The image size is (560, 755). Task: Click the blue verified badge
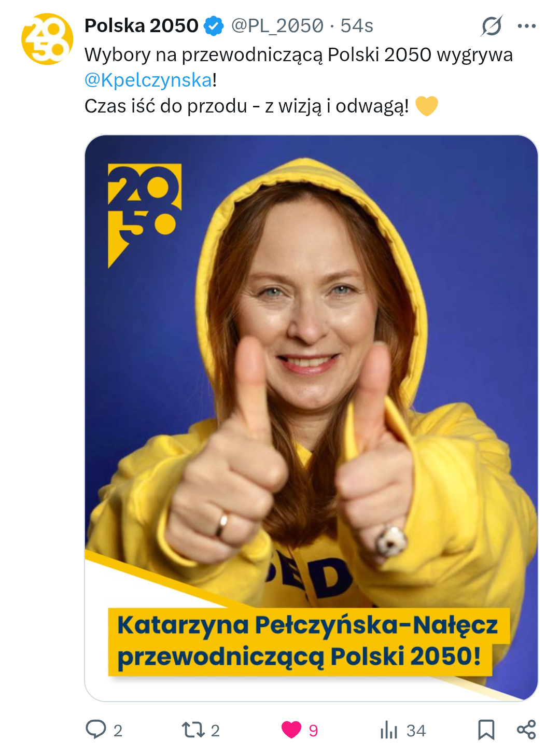point(214,25)
